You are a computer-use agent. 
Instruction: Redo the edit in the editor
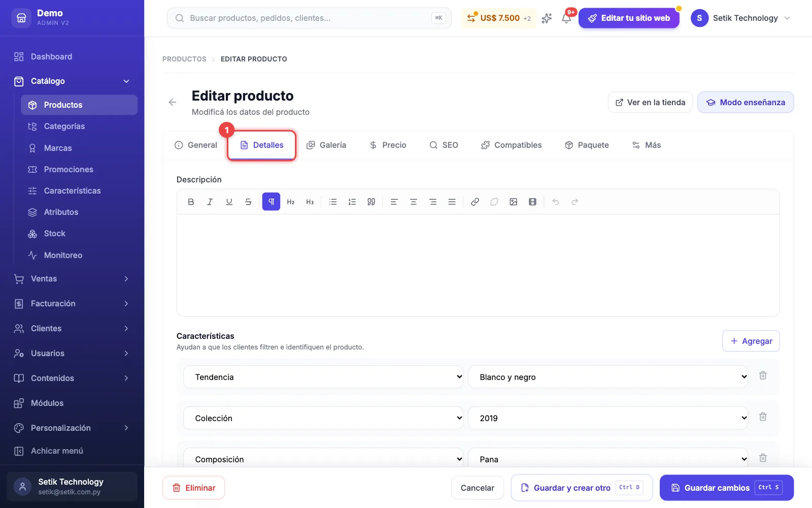click(x=575, y=202)
